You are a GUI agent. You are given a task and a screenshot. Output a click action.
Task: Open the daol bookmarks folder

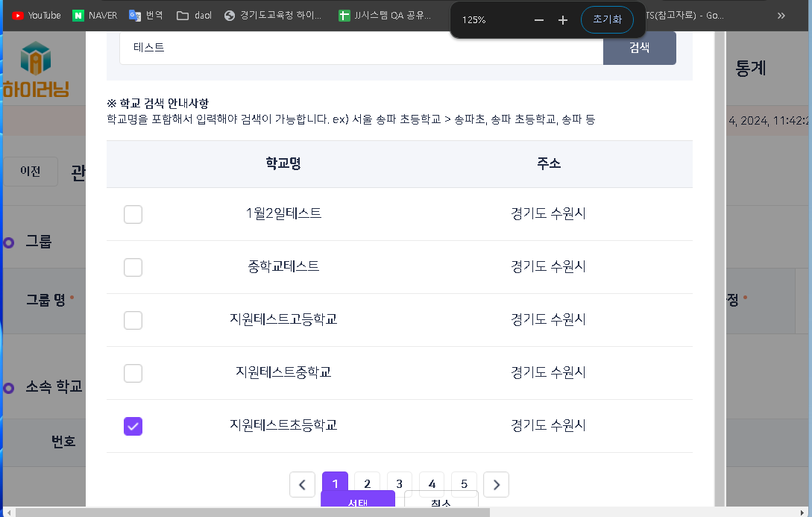point(194,15)
